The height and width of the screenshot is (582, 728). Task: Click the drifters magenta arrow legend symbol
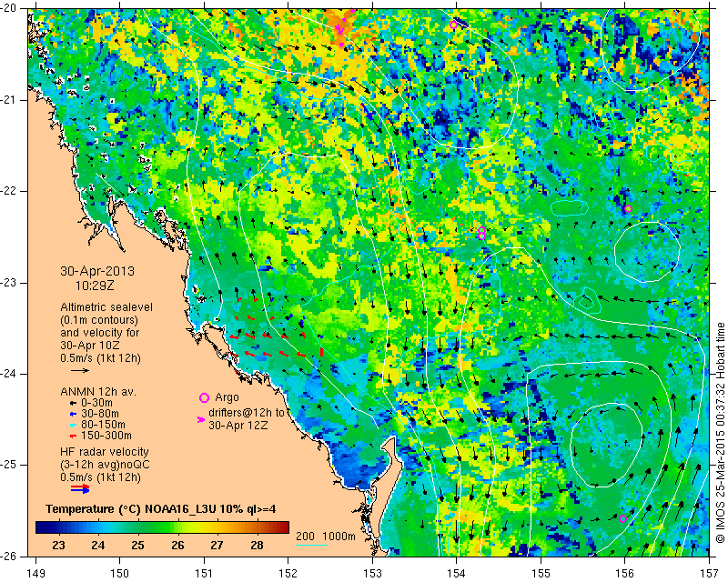[x=201, y=419]
